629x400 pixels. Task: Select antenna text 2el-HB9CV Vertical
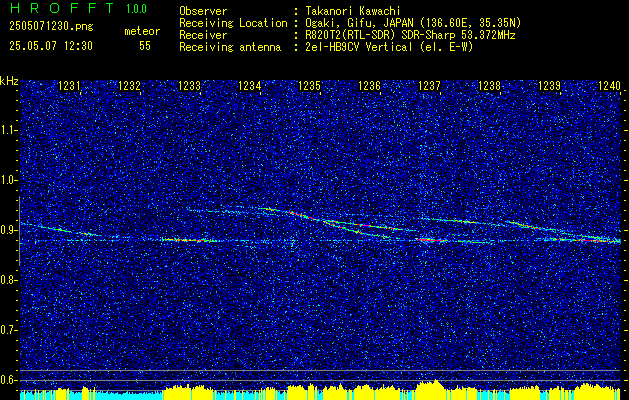click(359, 47)
